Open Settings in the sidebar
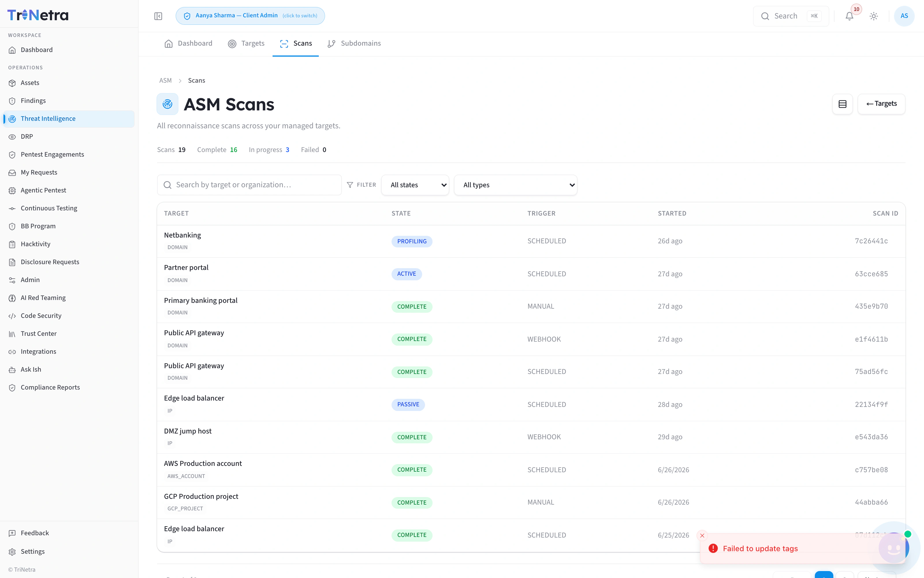Screen dimensions: 924x578 click(x=69, y=552)
